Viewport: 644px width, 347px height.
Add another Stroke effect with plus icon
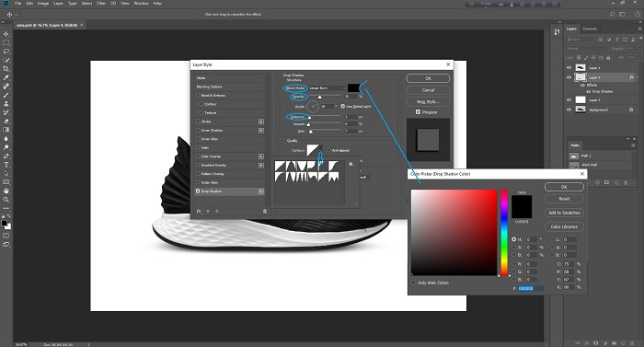pyautogui.click(x=260, y=121)
